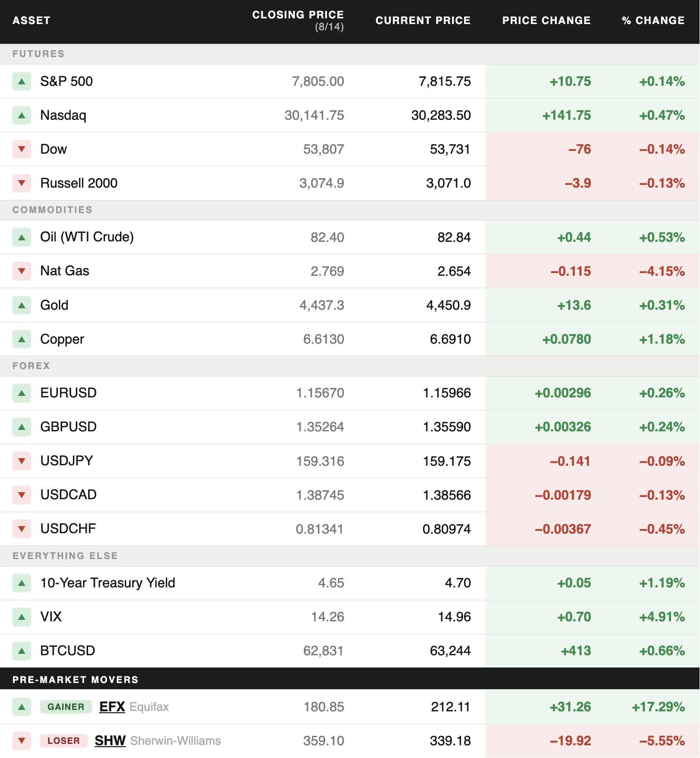Click S&P 500 current price 7,815.75

(x=445, y=81)
